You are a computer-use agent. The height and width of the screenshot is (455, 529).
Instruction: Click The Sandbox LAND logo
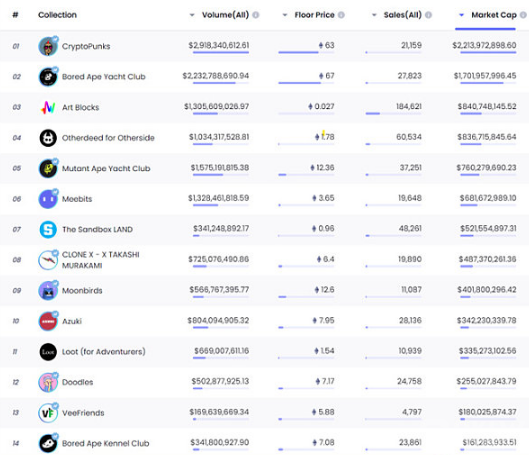point(48,230)
